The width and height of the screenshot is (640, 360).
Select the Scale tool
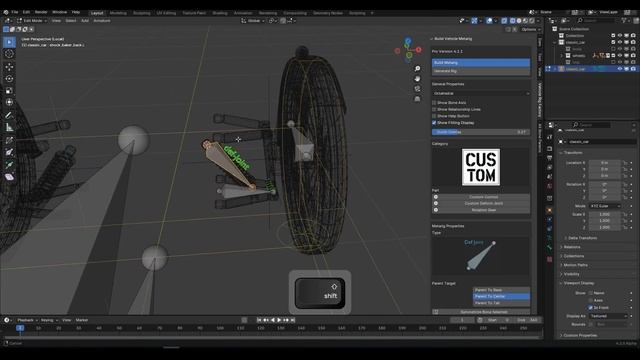(9, 90)
